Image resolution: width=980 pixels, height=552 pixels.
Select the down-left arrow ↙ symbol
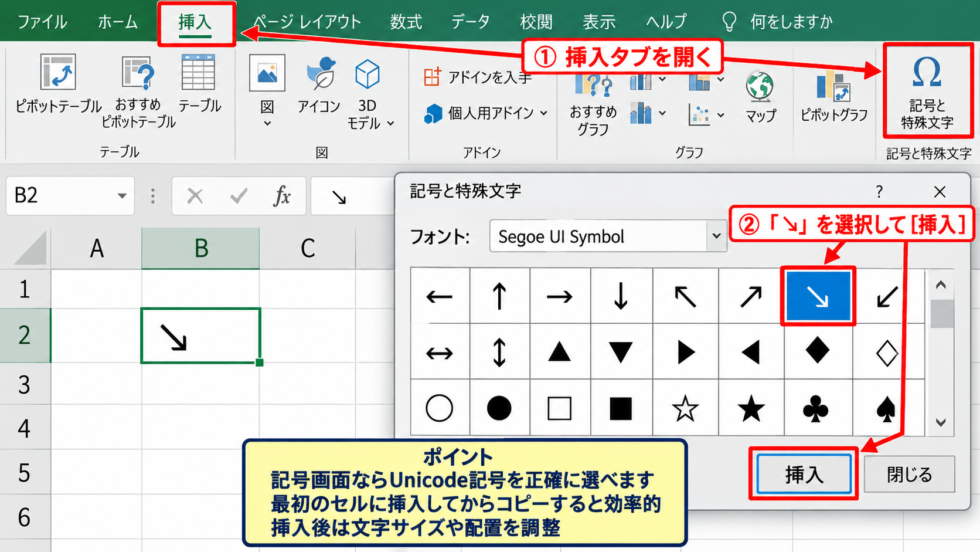point(887,296)
